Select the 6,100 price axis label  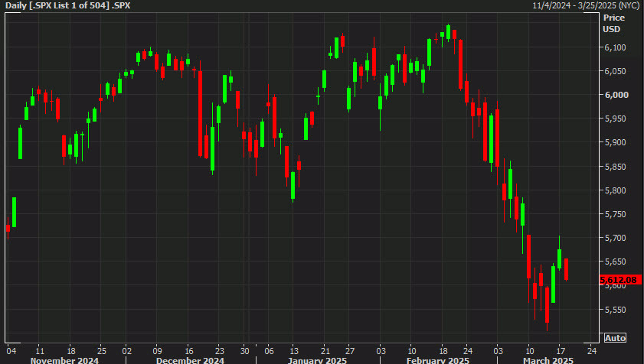click(615, 47)
